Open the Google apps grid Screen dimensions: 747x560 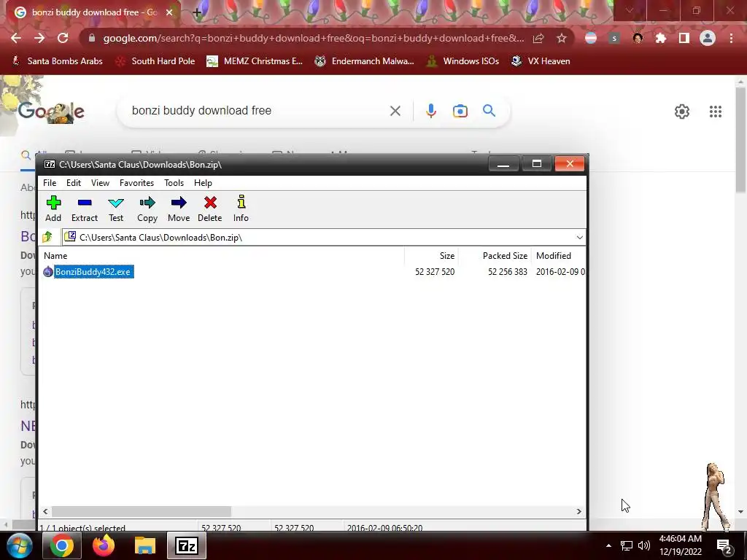point(716,112)
